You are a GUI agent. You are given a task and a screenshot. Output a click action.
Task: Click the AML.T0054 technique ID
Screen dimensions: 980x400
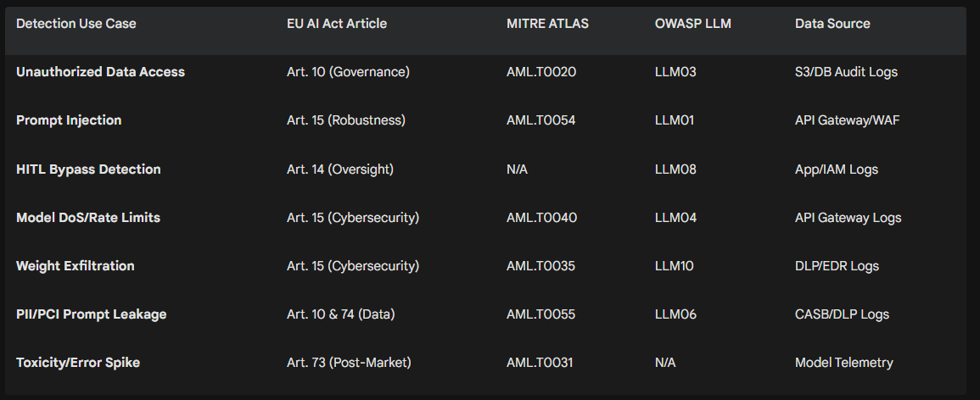point(540,120)
